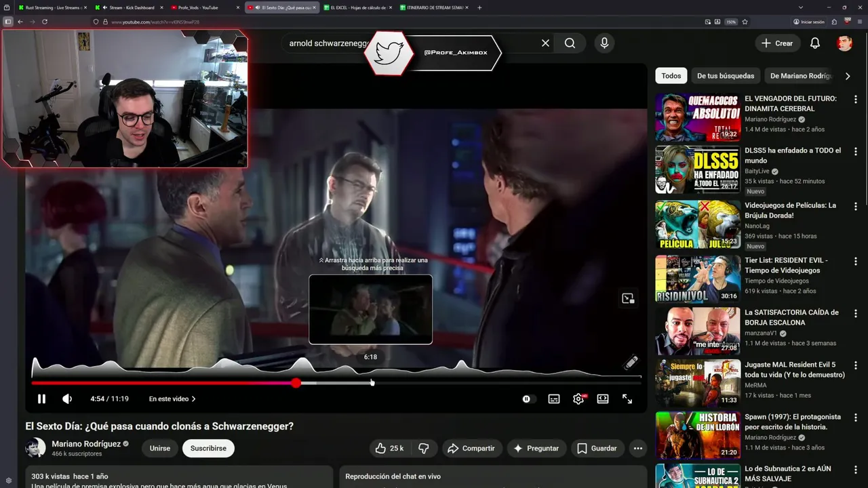The image size is (868, 488).
Task: Open the Mariano Rodríguez channel name link
Action: (x=86, y=444)
